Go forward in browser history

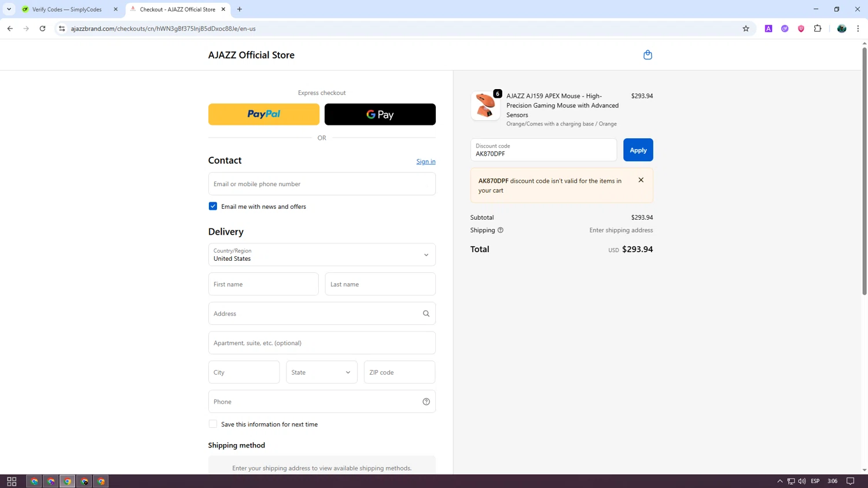(26, 28)
